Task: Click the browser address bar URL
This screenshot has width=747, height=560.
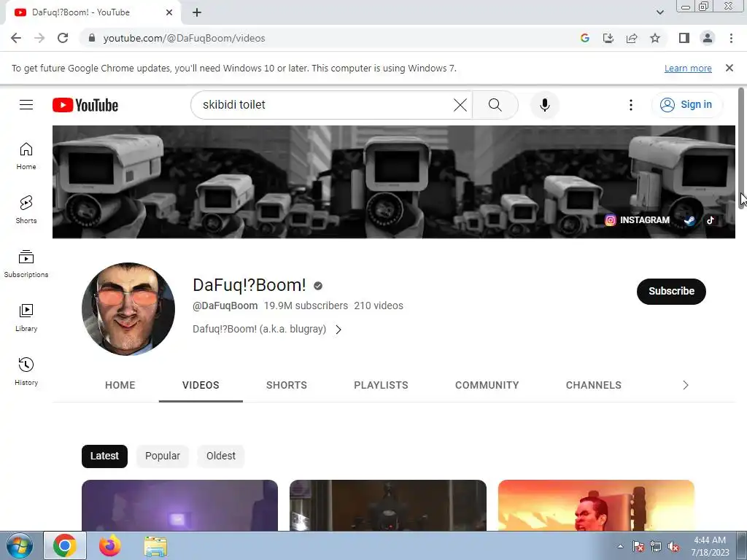Action: (184, 38)
